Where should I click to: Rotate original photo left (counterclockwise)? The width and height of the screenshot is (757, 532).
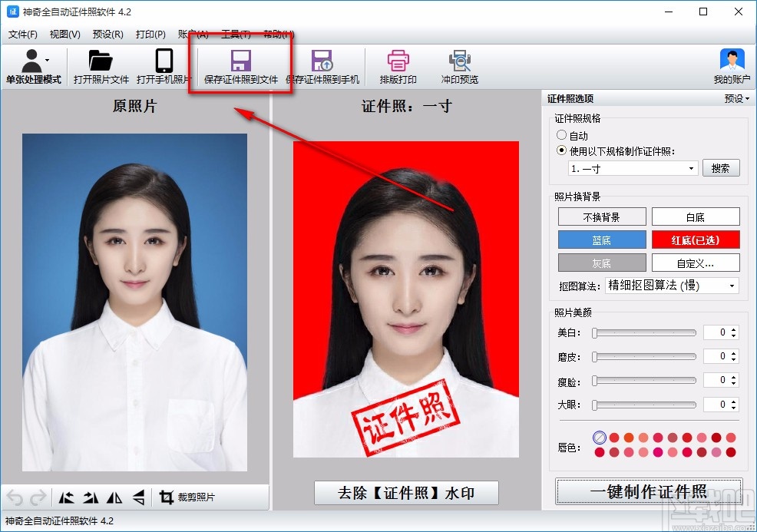[x=66, y=497]
